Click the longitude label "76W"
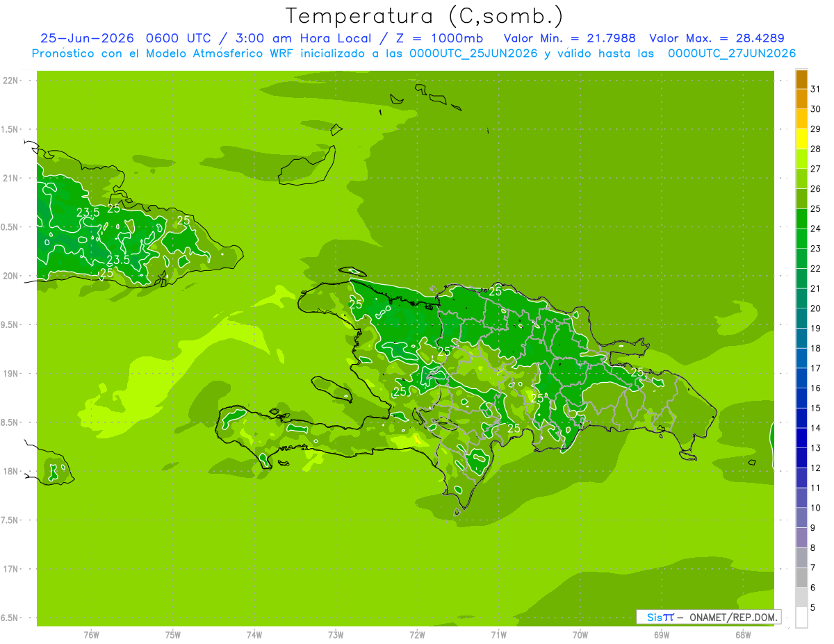The height and width of the screenshot is (644, 834). point(91,634)
